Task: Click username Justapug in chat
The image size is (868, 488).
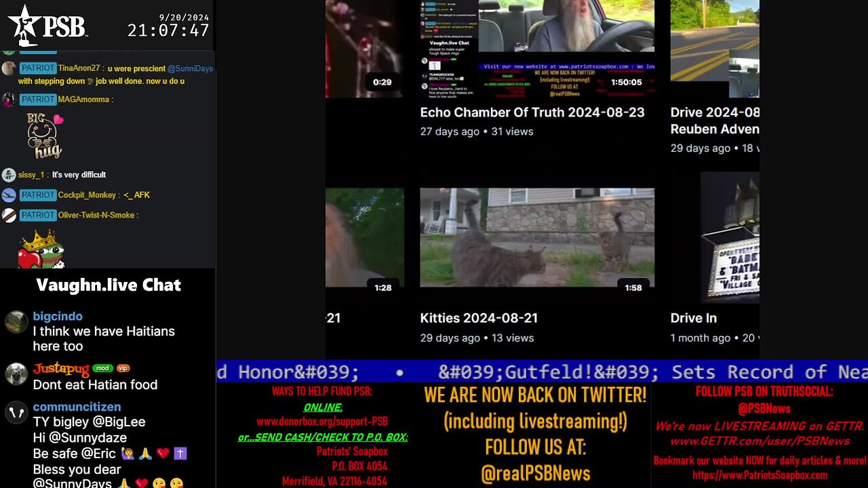Action: click(x=61, y=369)
